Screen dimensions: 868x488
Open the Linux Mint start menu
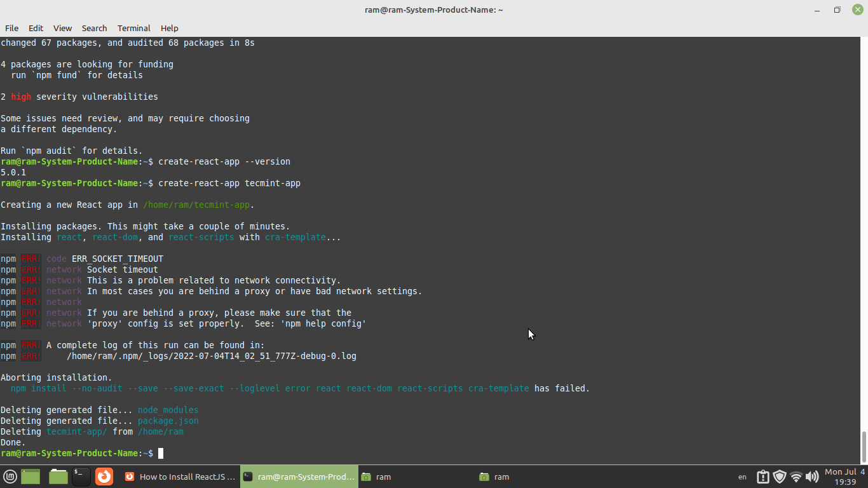point(10,477)
